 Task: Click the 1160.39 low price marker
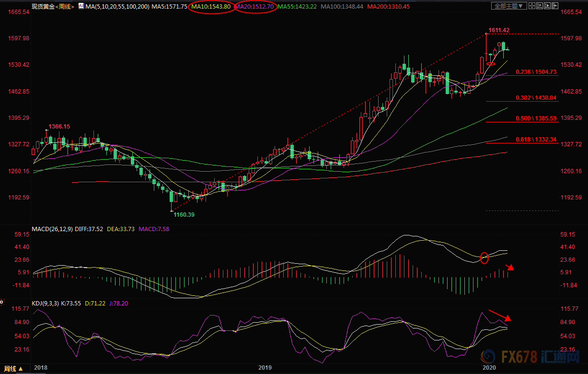click(184, 215)
